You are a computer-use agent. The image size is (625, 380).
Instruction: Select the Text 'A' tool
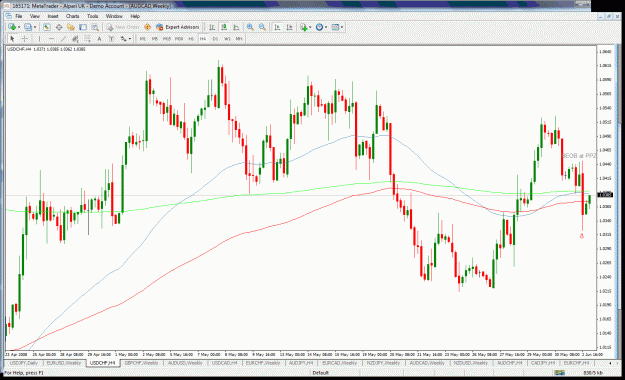[x=99, y=39]
